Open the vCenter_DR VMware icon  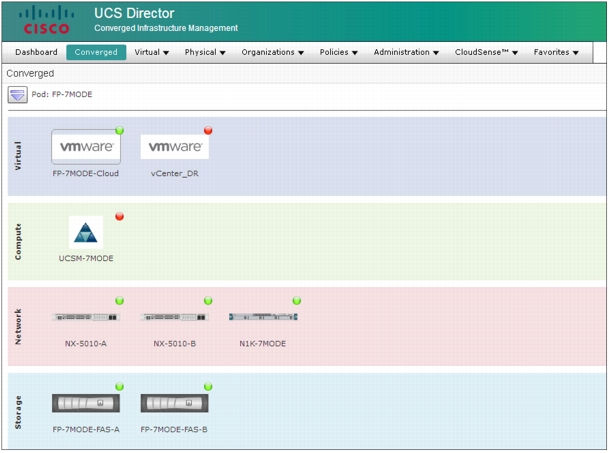[175, 147]
